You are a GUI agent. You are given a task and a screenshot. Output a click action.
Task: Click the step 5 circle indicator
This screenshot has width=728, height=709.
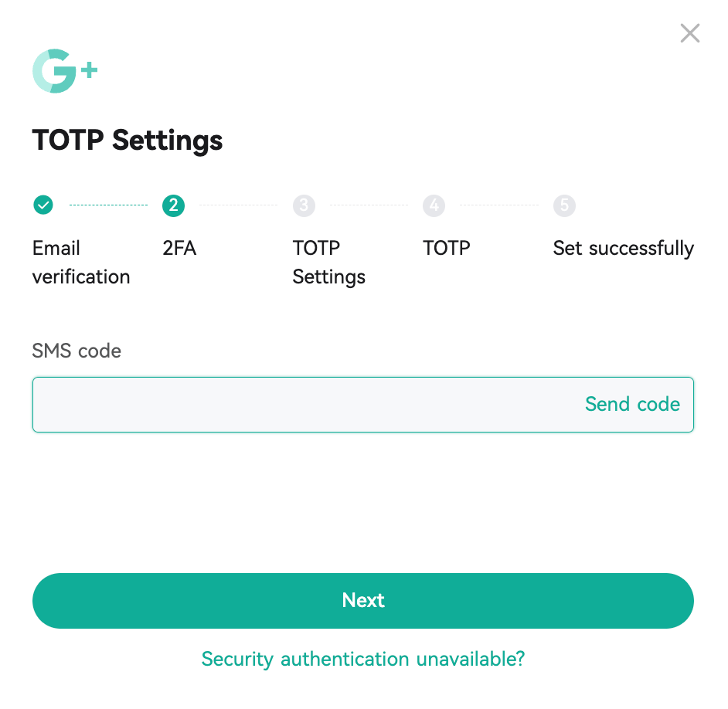(x=564, y=205)
